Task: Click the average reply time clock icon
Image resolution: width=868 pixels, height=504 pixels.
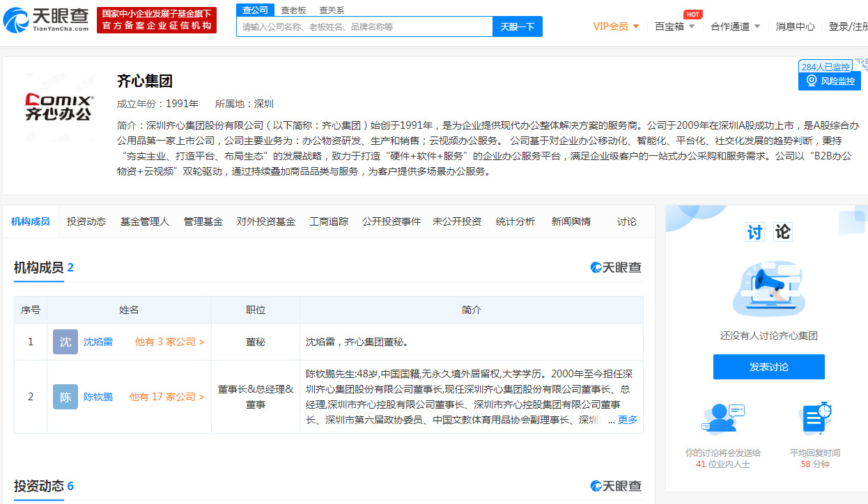Action: point(815,418)
